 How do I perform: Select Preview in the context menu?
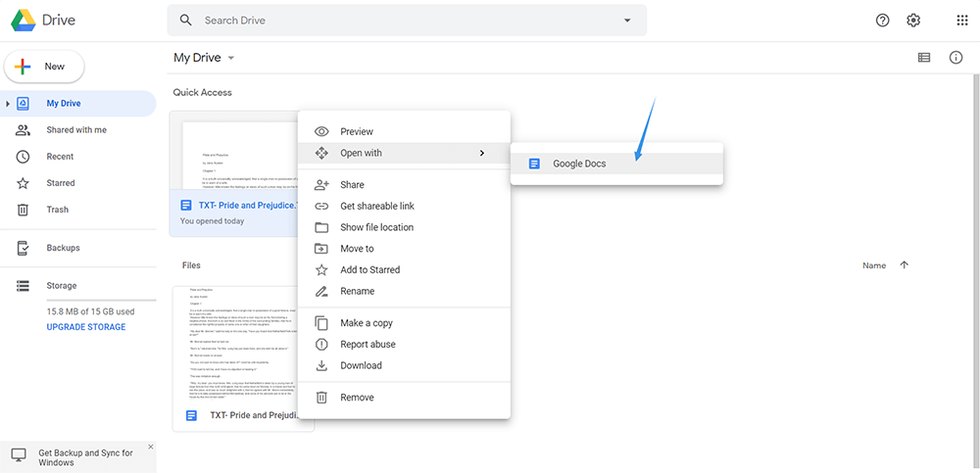pyautogui.click(x=357, y=132)
